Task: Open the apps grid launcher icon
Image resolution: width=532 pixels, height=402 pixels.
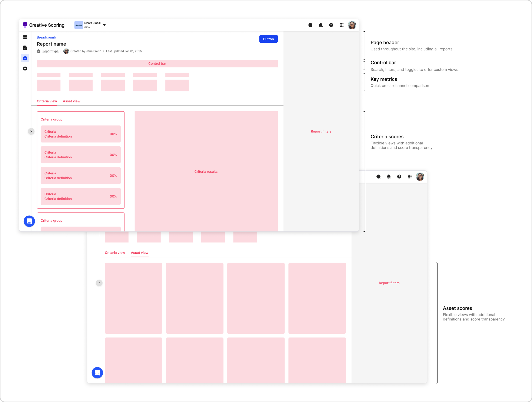Action: tap(342, 25)
